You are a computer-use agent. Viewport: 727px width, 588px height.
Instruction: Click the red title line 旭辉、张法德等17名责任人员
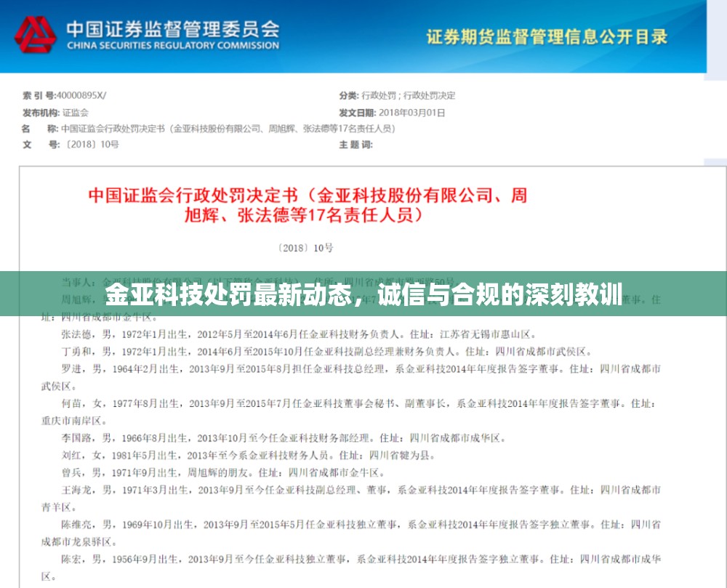coord(304,215)
